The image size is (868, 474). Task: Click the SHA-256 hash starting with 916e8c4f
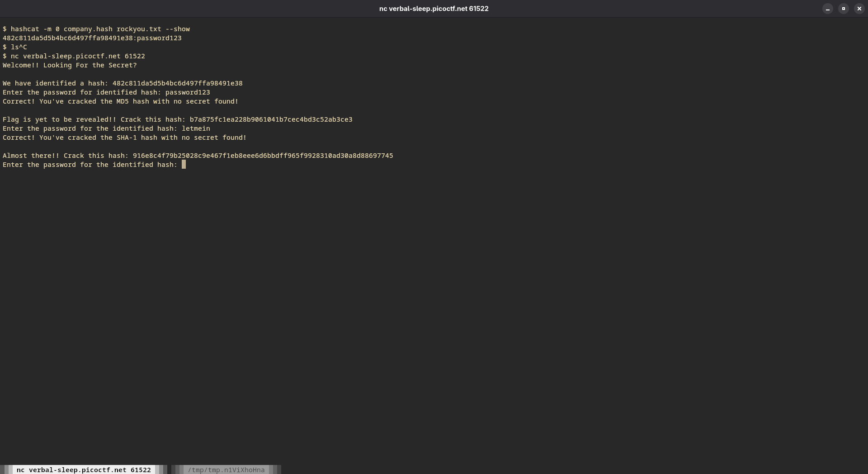[263, 156]
